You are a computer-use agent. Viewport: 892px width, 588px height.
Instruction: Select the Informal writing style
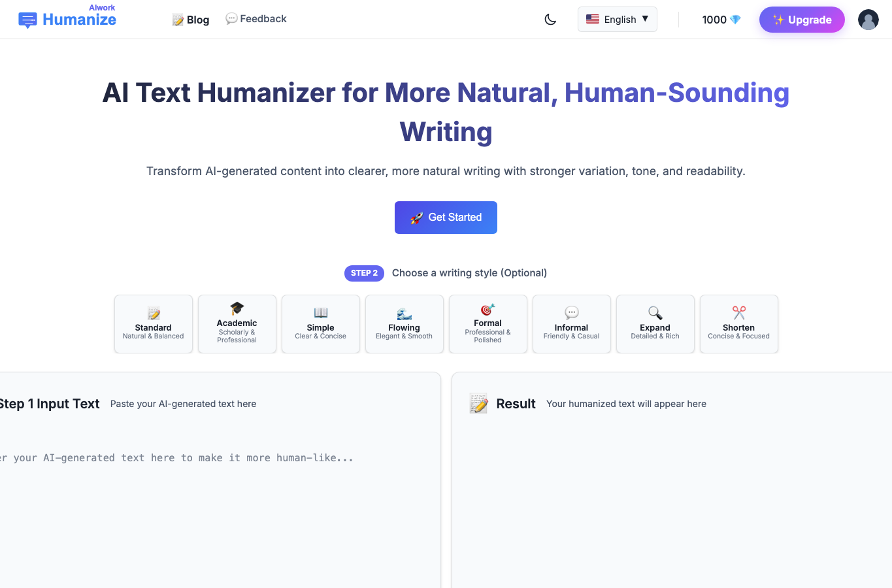[572, 324]
